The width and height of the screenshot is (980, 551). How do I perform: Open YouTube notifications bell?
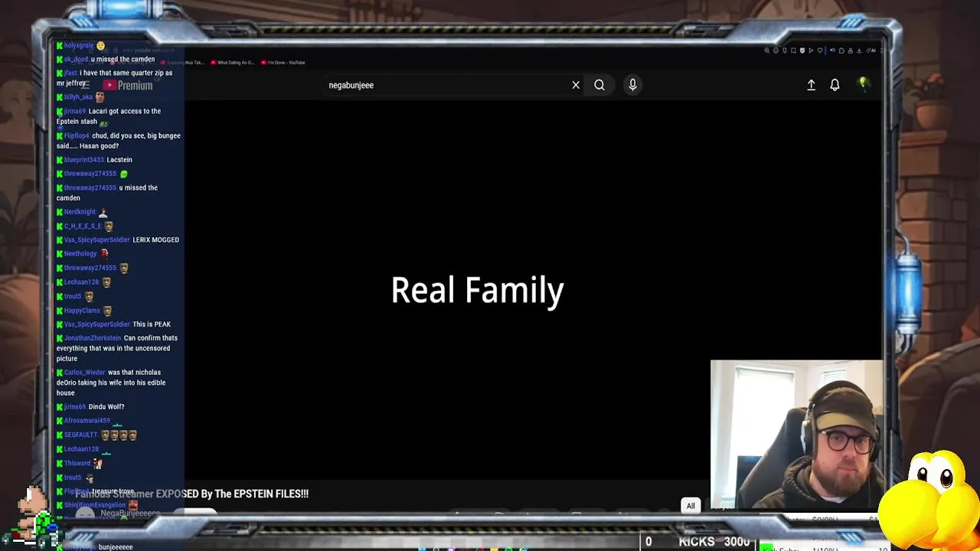click(x=835, y=85)
